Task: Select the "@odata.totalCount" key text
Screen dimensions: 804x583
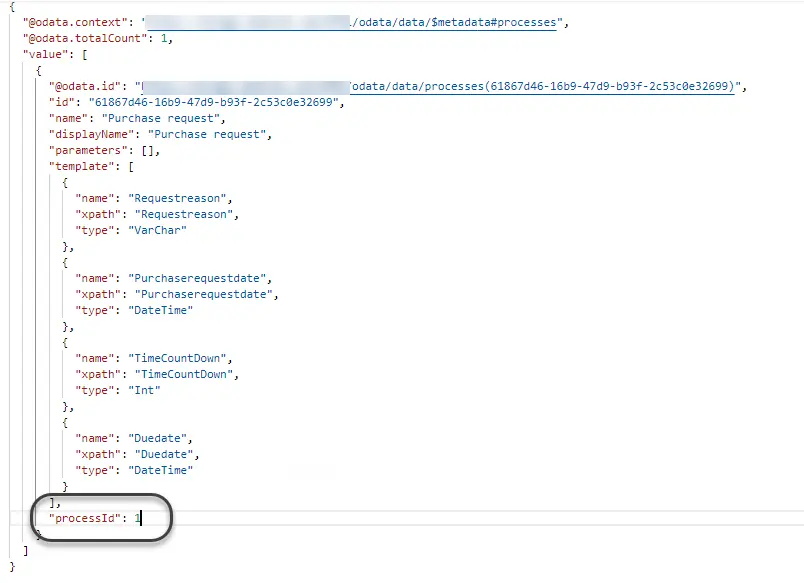Action: coord(85,38)
